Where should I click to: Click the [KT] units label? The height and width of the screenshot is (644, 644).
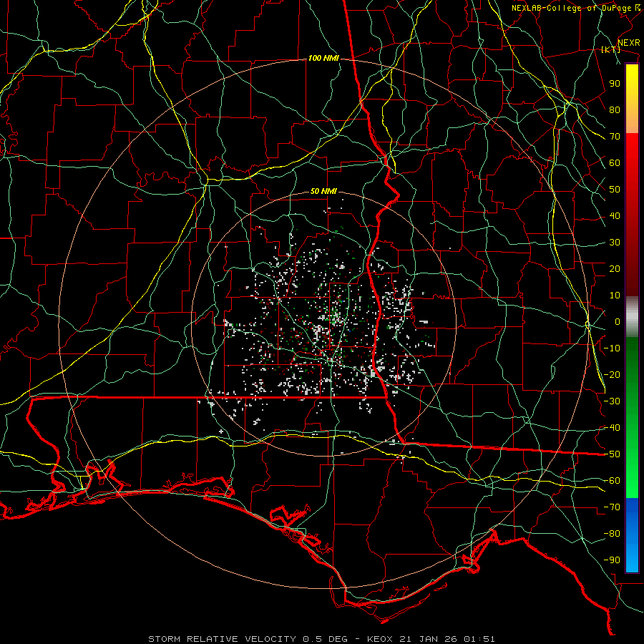[x=611, y=49]
